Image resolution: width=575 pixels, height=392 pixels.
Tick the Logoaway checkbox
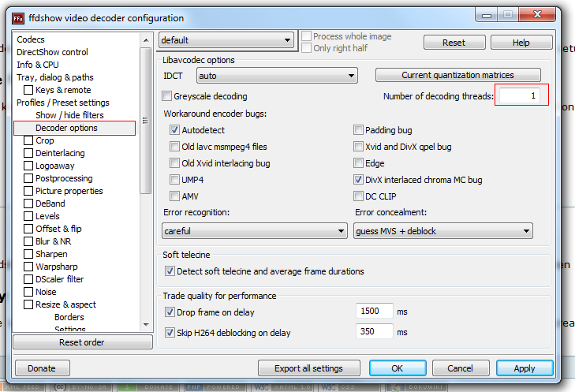pyautogui.click(x=28, y=166)
